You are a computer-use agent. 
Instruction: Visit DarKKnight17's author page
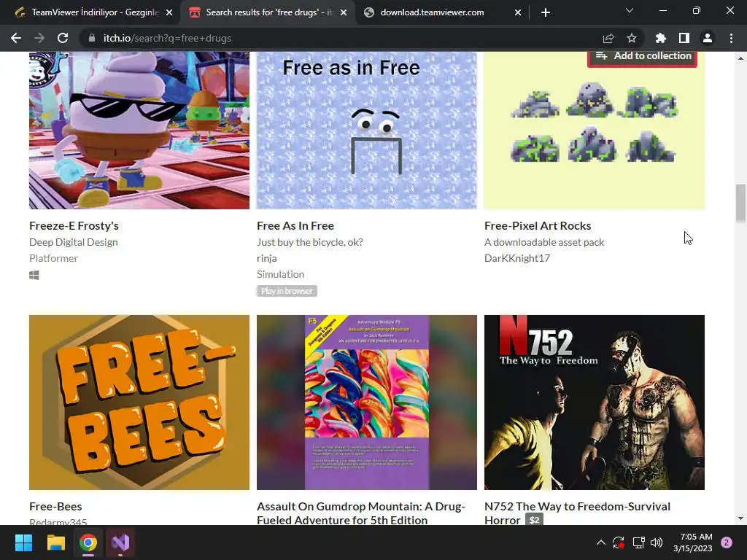[x=517, y=258]
